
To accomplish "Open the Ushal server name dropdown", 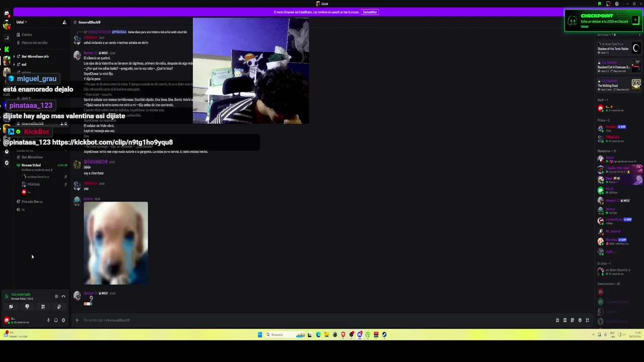I will pyautogui.click(x=22, y=22).
